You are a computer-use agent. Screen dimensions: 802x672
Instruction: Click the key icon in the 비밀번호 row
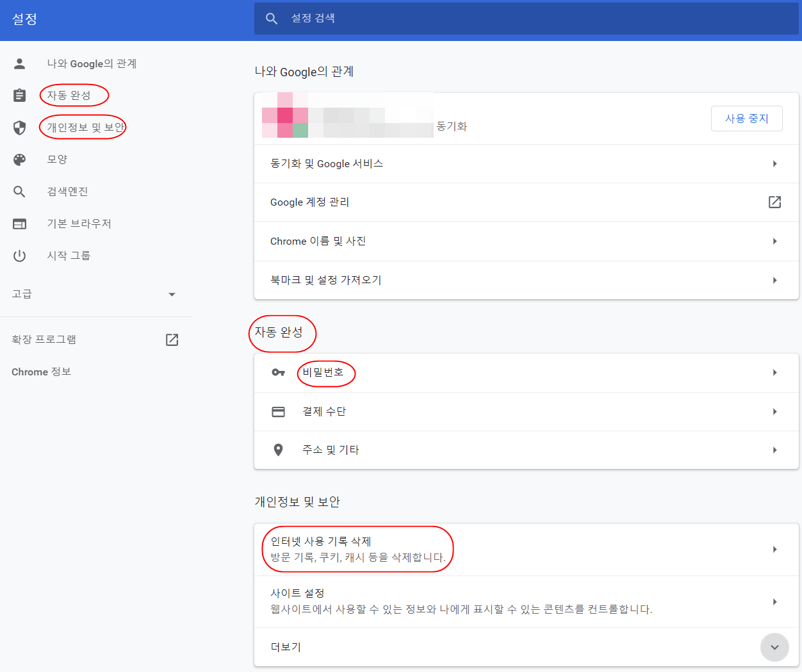[x=278, y=372]
